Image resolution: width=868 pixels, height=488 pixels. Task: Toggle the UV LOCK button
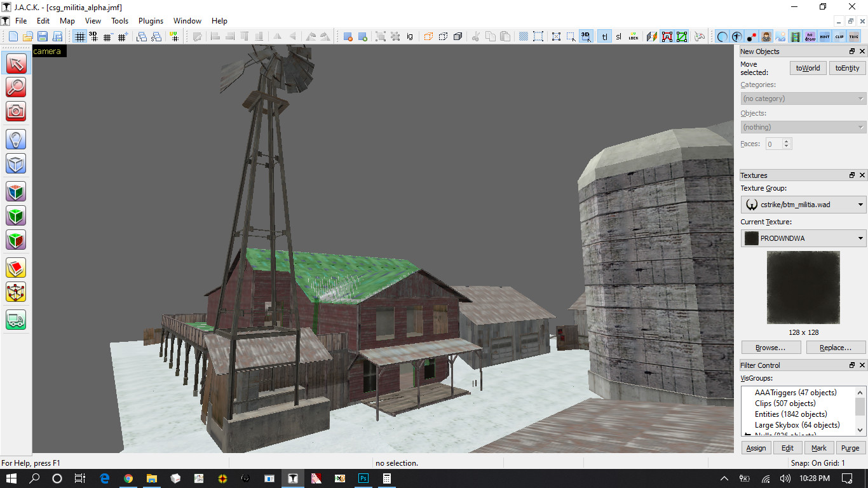pos(634,36)
